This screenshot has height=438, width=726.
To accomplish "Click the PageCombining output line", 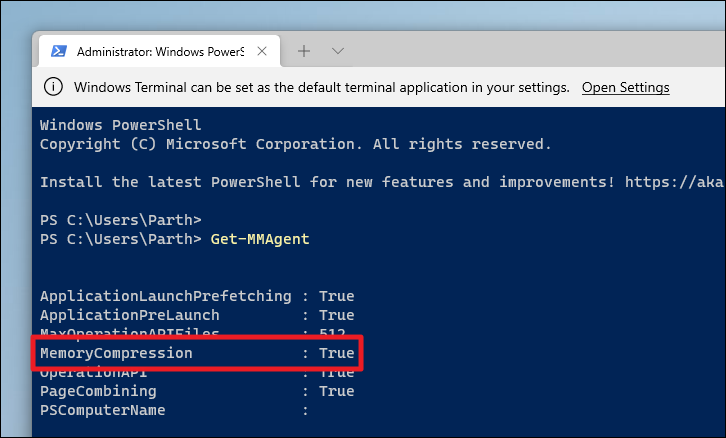I will point(196,391).
